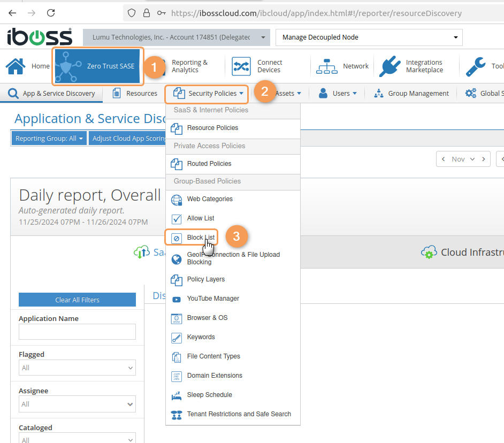504x443 pixels.
Task: Open the Connect Devices icon
Action: [241, 66]
